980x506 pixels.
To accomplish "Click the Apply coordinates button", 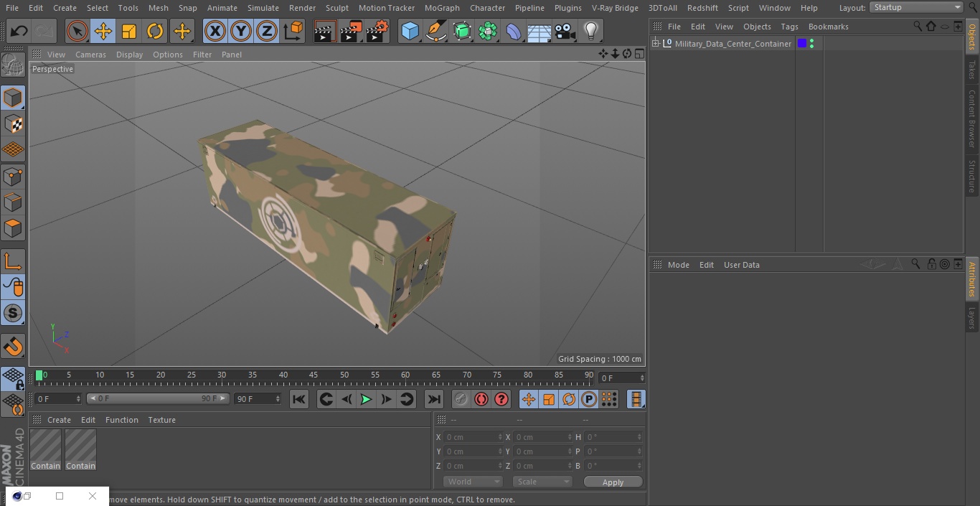I will pos(613,482).
